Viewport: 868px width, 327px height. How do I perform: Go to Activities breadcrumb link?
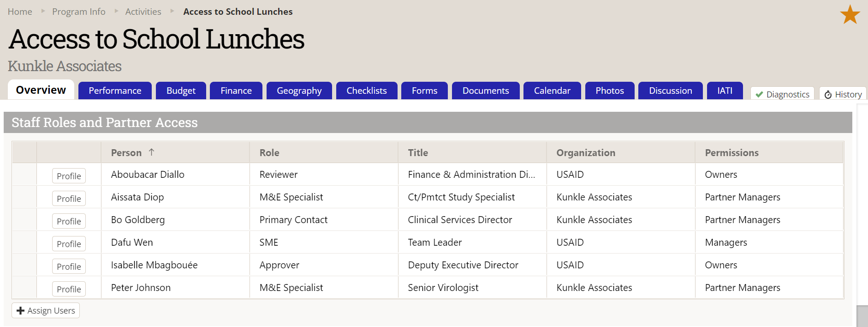(x=143, y=12)
